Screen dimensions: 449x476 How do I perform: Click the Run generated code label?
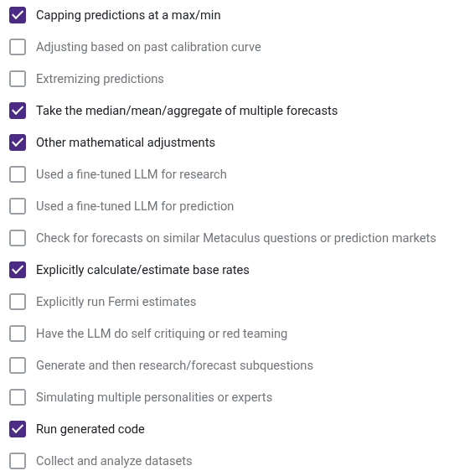coord(90,429)
